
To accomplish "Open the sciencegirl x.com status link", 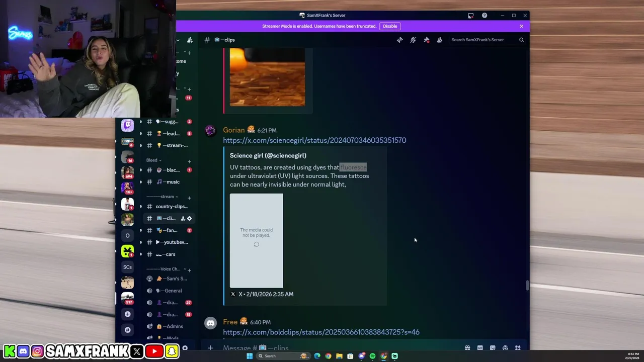I will point(314,140).
